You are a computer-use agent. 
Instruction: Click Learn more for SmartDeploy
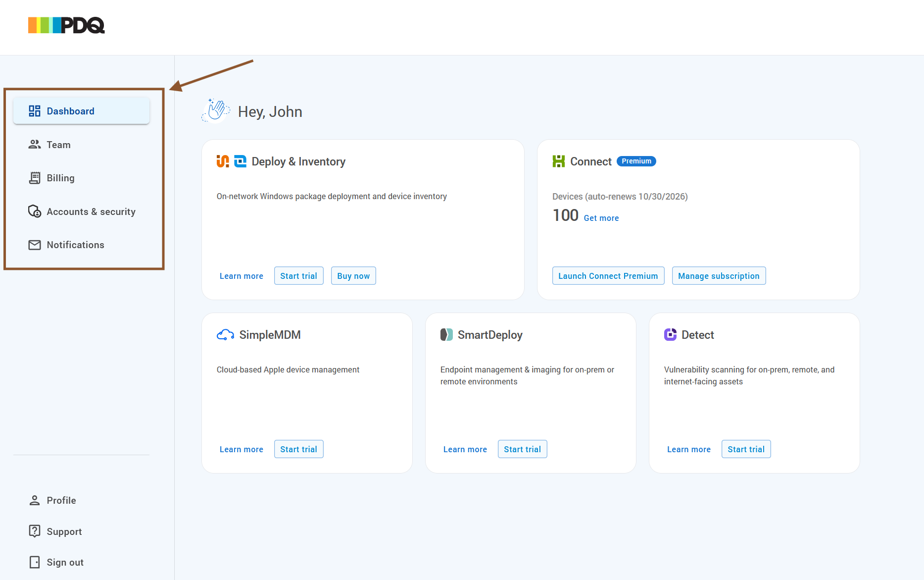coord(465,449)
